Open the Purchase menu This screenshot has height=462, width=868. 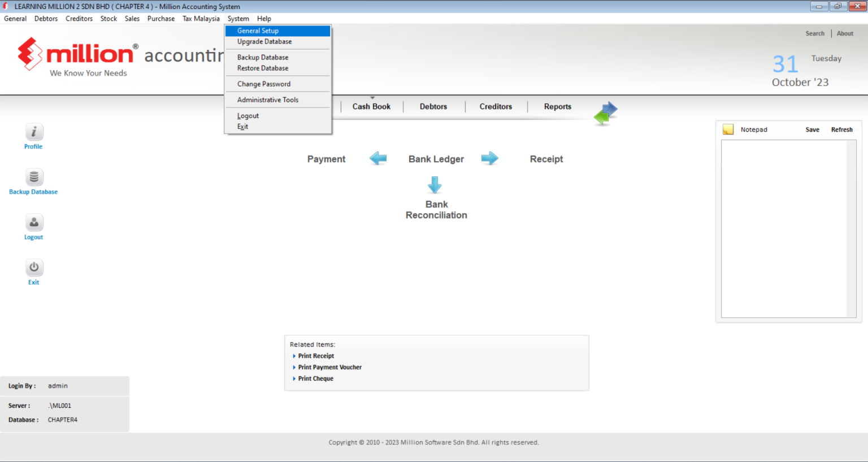coord(161,19)
